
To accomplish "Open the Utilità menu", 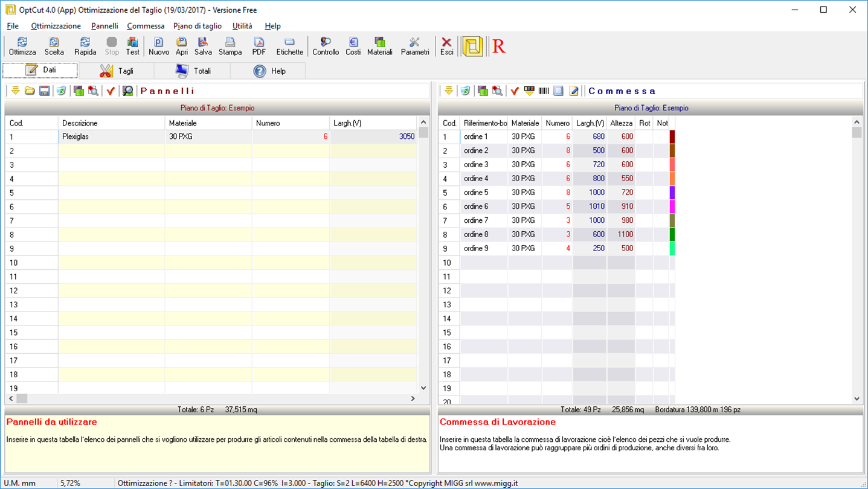I will [x=242, y=26].
